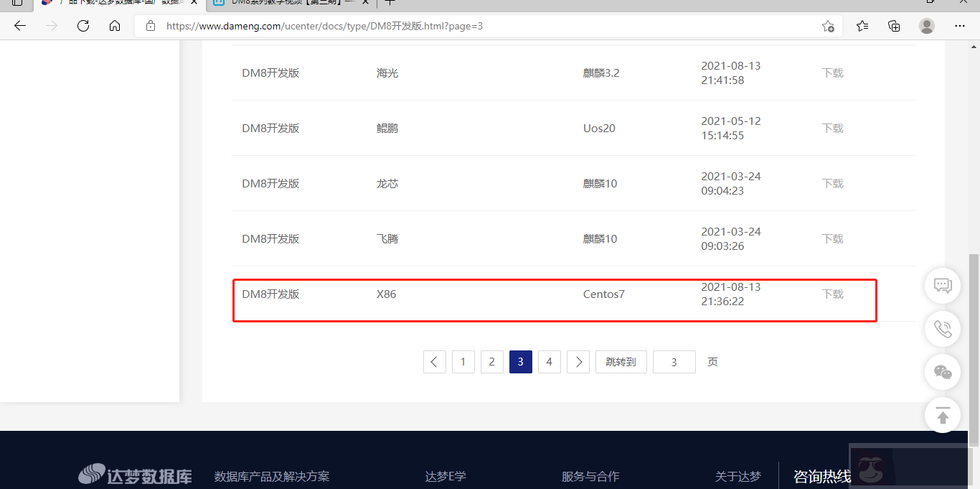
Task: Open Edge settings with the ellipsis menu
Action: click(960, 25)
